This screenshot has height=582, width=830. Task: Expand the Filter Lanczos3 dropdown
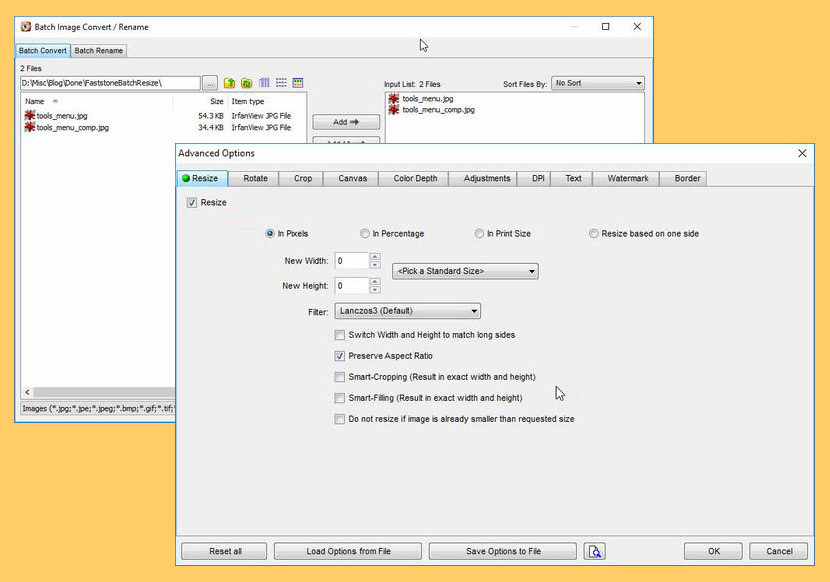click(408, 311)
